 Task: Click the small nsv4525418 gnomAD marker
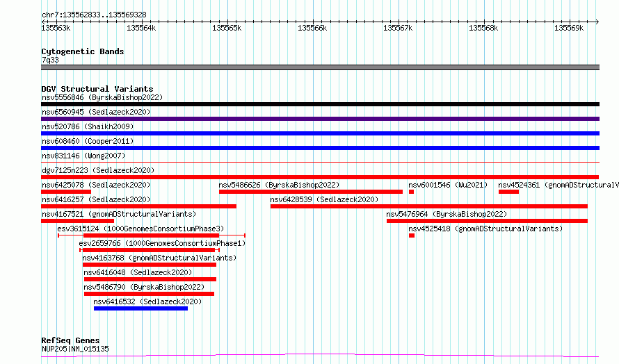pyautogui.click(x=412, y=235)
